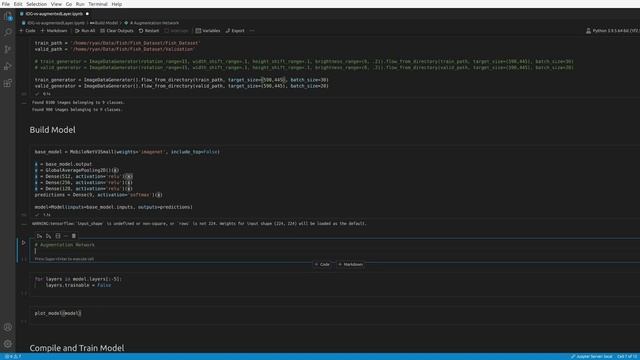Open the File menu

(x=6, y=4)
